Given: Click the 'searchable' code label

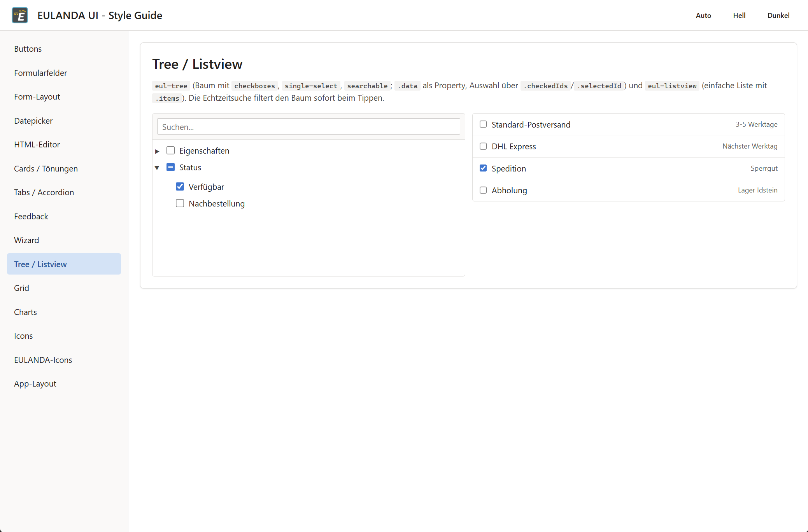Looking at the screenshot, I should pyautogui.click(x=367, y=86).
